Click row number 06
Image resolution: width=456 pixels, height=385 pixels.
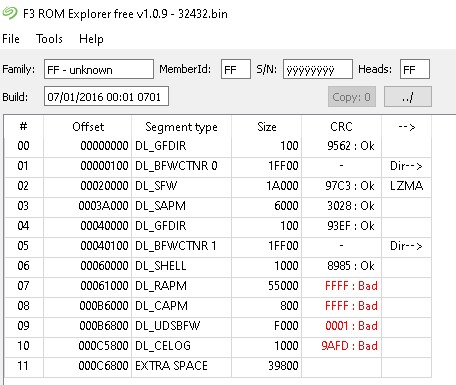pos(23,266)
